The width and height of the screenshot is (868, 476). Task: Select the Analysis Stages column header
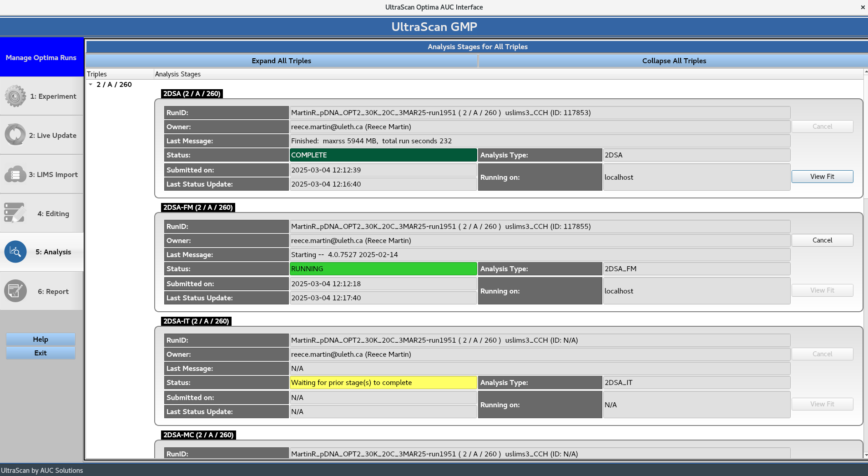click(x=177, y=74)
